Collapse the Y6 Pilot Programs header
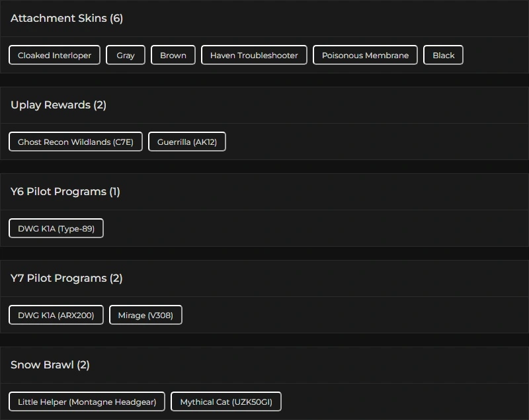529x420 pixels. click(57, 192)
